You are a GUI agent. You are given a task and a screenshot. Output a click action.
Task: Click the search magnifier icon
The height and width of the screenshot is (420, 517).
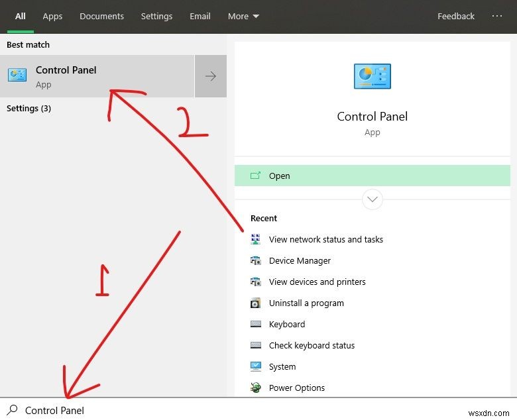[12, 410]
